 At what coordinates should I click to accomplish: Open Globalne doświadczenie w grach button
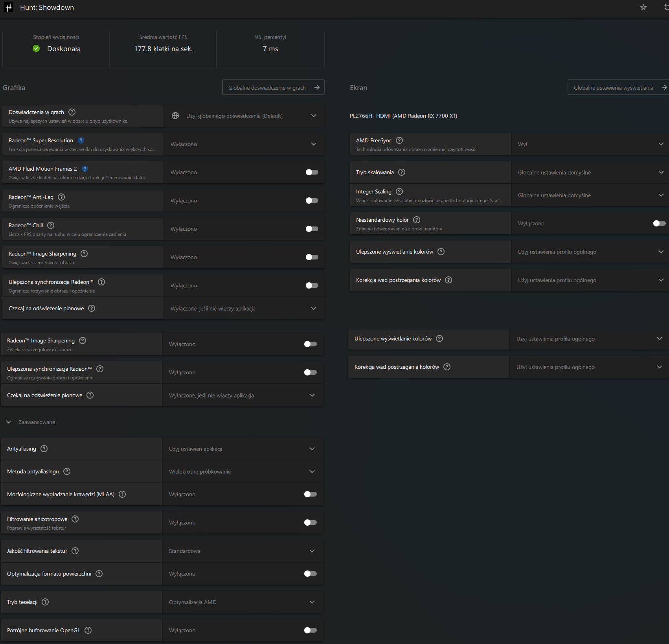pos(273,88)
